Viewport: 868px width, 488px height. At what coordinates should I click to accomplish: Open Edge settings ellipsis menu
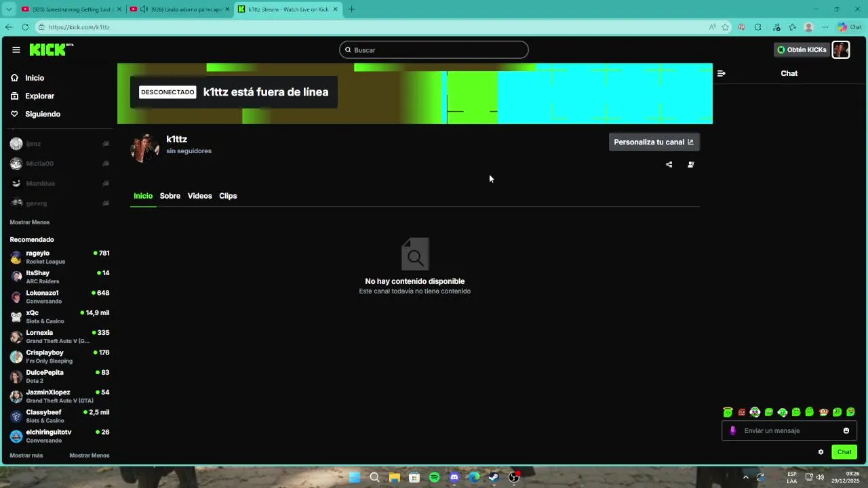825,27
